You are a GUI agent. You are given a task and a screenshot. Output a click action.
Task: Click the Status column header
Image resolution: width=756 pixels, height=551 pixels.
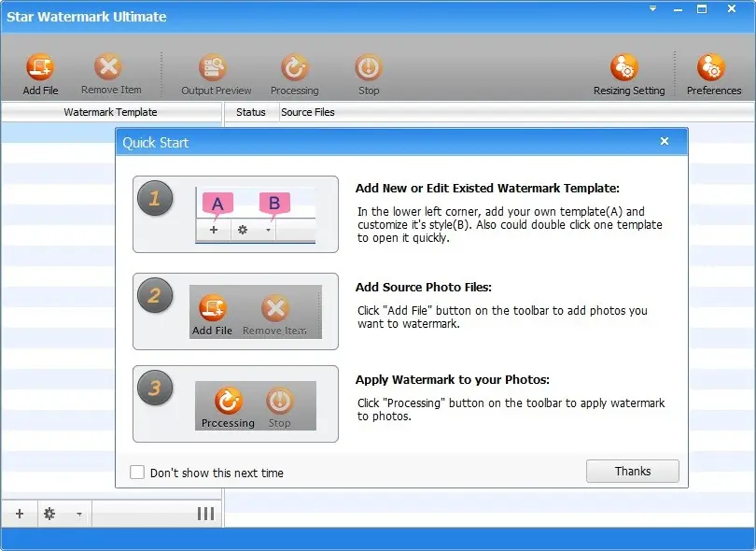251,112
